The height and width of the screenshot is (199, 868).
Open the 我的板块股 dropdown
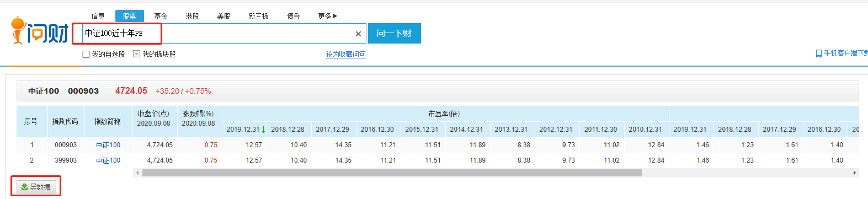coord(136,54)
